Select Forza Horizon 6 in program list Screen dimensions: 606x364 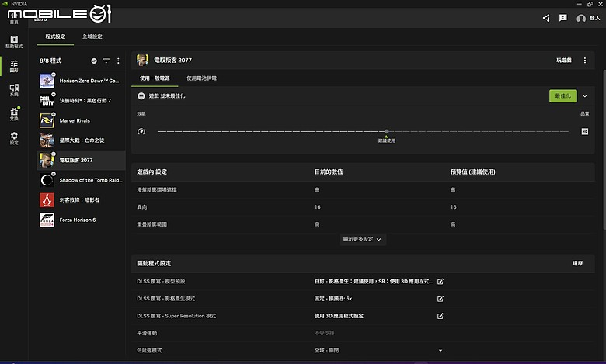tap(81, 220)
